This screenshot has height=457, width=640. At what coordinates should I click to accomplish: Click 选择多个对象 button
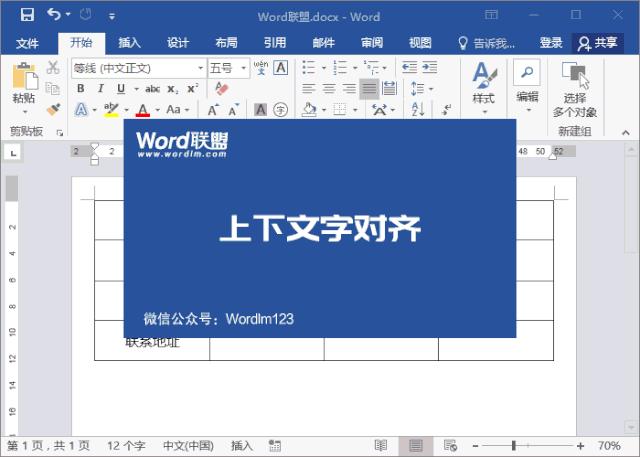(x=575, y=90)
